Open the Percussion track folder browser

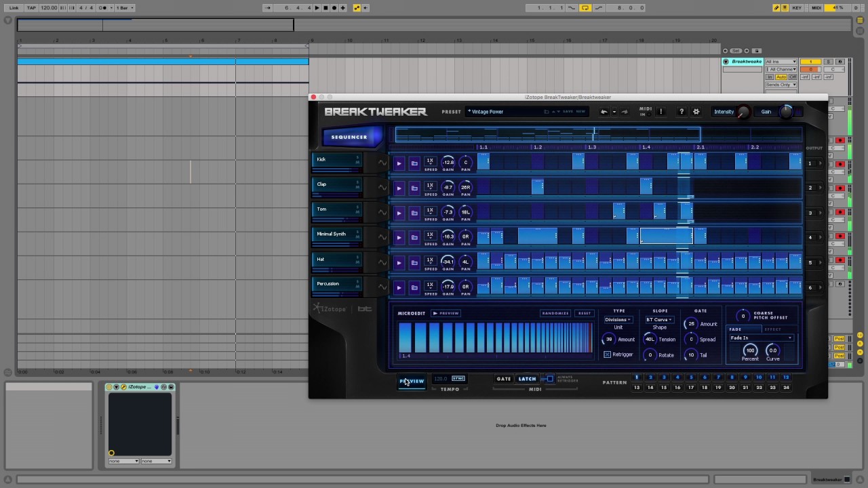pos(414,287)
